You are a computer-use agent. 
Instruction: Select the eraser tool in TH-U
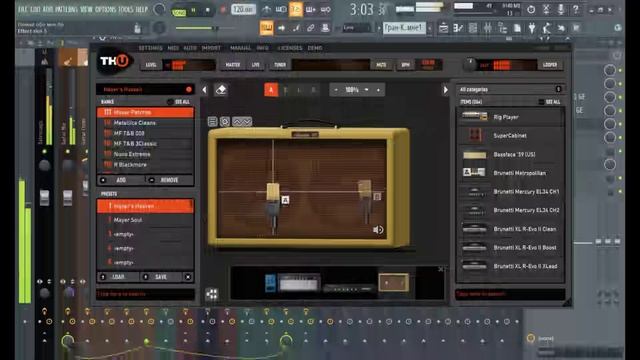[221, 90]
